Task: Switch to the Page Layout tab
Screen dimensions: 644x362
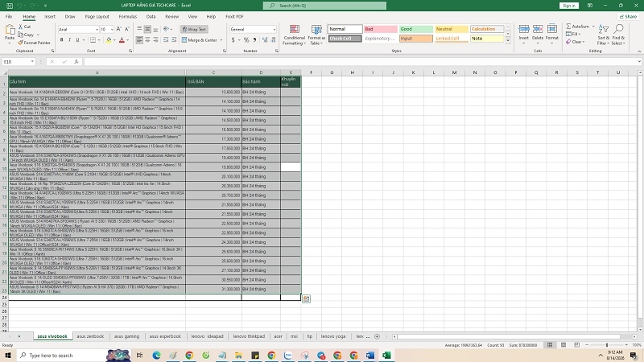Action: tap(97, 17)
